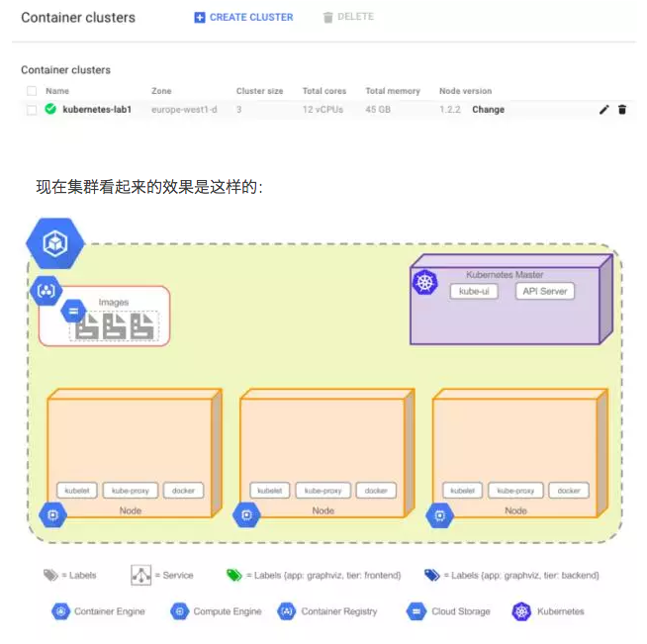
Task: Toggle the select-all checkbox in table header
Action: point(32,91)
